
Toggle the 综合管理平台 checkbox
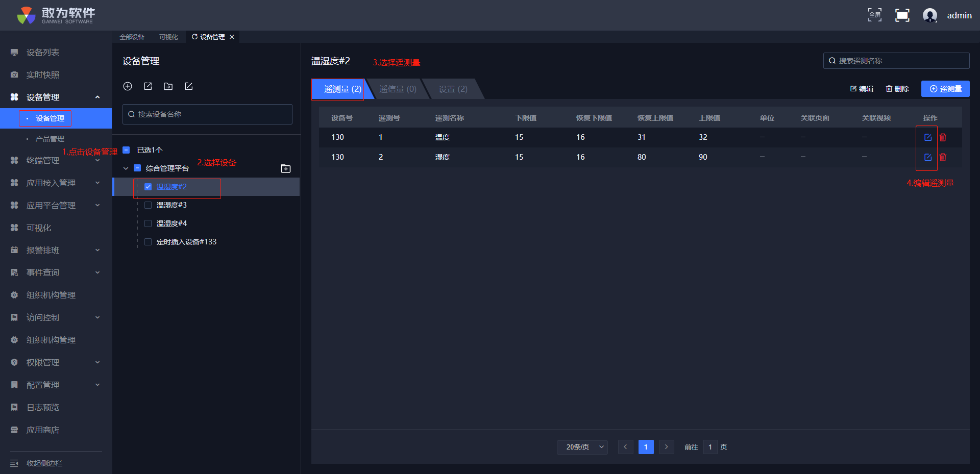pos(137,168)
